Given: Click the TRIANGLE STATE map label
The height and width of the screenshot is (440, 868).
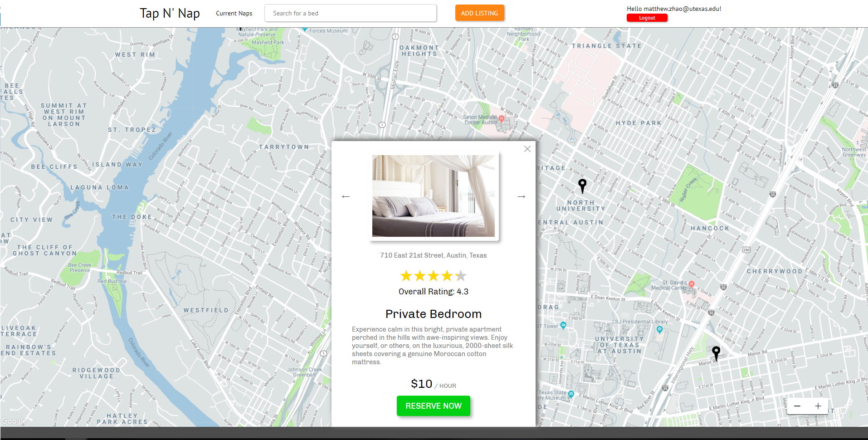Looking at the screenshot, I should pyautogui.click(x=607, y=46).
